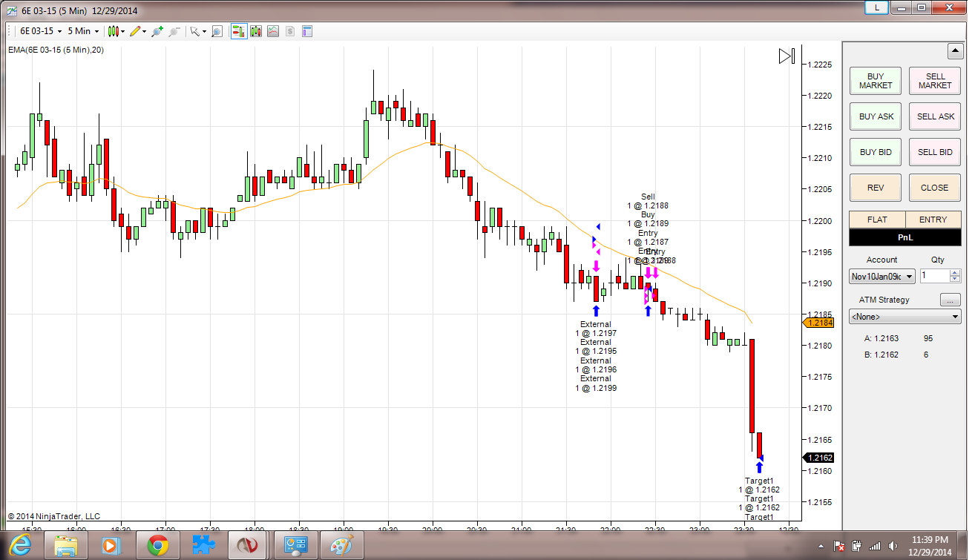
Task: Click the bid price B: 1.2162
Action: click(882, 355)
